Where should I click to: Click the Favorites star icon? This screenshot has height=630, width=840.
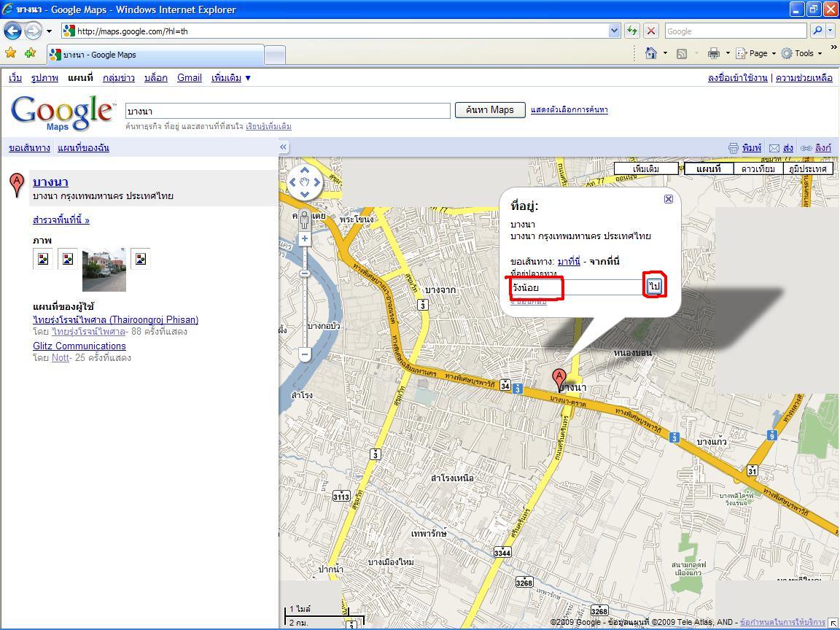click(11, 53)
